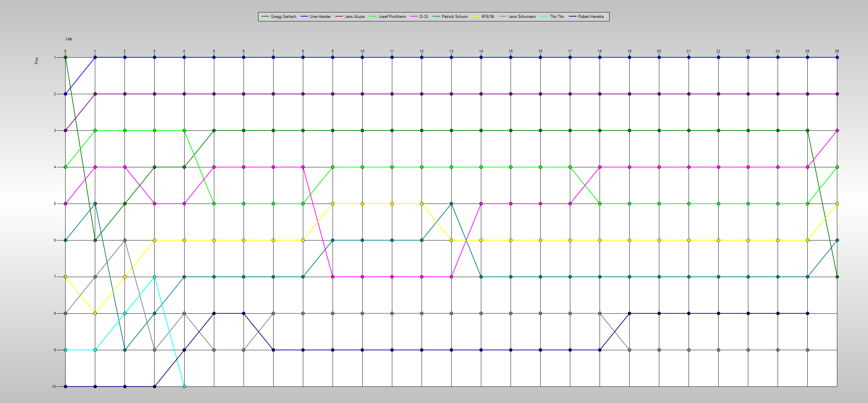The image size is (868, 403).
Task: Select KFB 56 yellow marker at lap 1, position 8
Action: [x=95, y=313]
